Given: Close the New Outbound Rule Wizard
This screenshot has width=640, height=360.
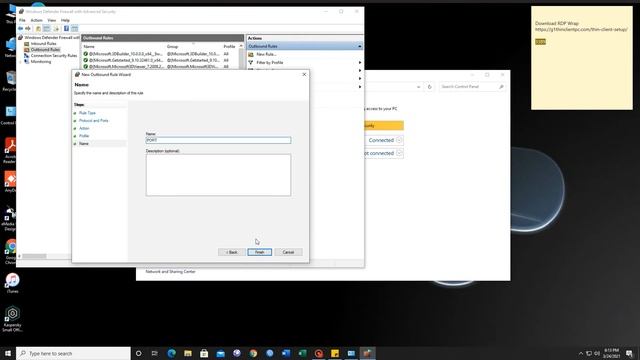Looking at the screenshot, I should [x=304, y=74].
